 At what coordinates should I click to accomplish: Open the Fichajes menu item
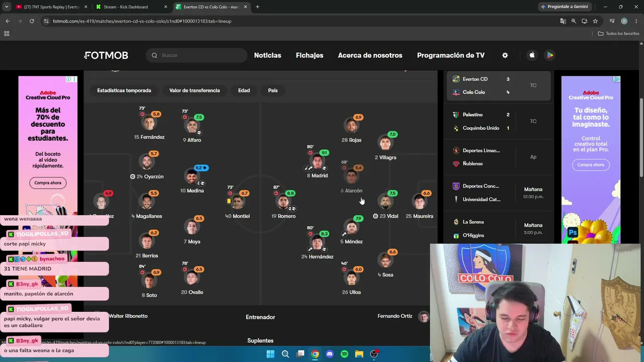[x=309, y=55]
